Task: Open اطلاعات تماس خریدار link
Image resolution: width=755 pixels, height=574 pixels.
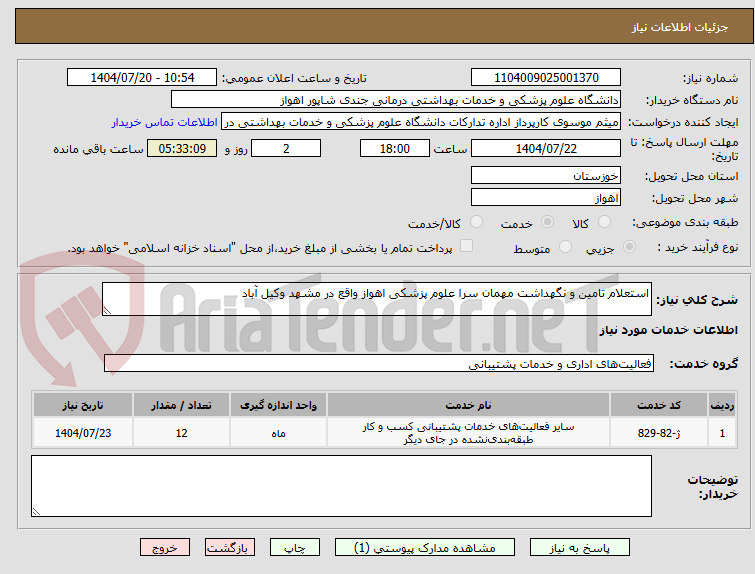Action: coord(165,122)
